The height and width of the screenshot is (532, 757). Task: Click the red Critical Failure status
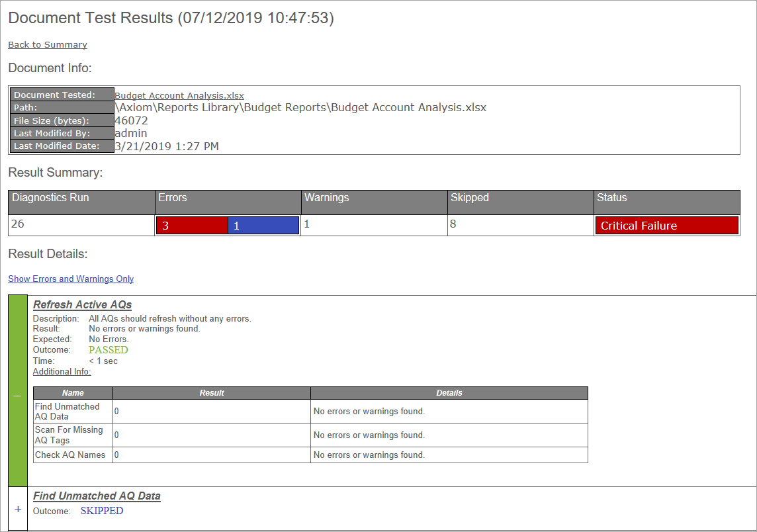tap(666, 226)
